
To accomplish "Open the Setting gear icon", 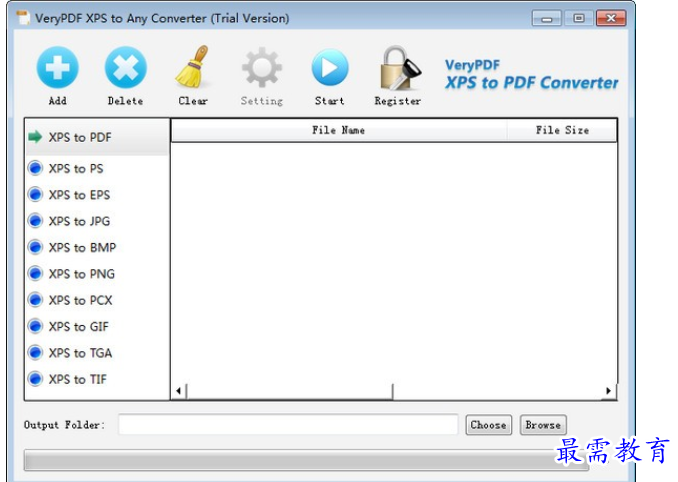I will tap(262, 68).
